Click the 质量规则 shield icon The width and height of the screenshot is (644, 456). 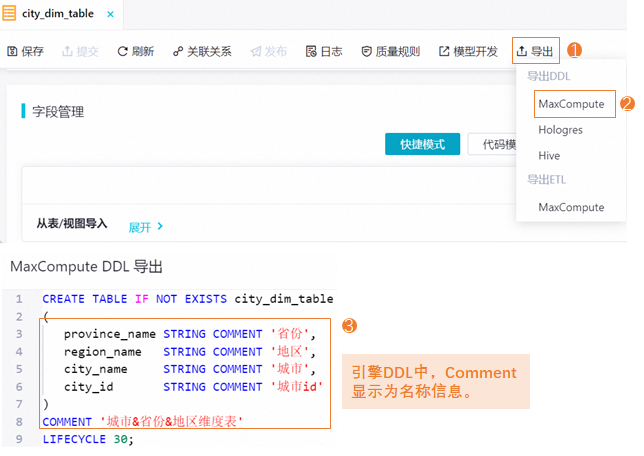click(x=366, y=51)
